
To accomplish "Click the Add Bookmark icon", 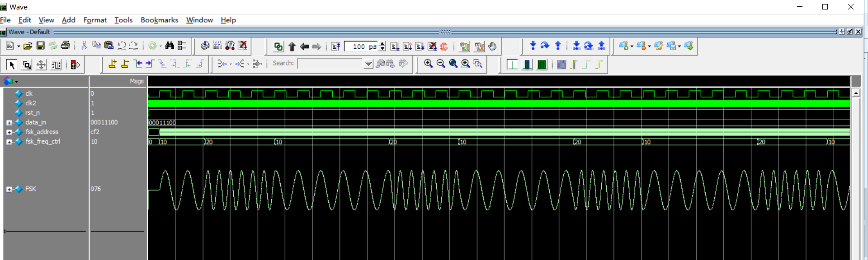I will click(624, 46).
